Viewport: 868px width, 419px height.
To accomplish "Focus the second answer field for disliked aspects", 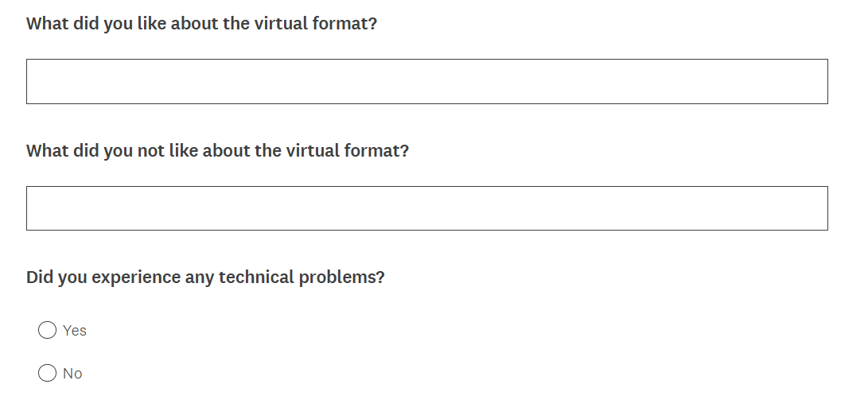I will (426, 208).
